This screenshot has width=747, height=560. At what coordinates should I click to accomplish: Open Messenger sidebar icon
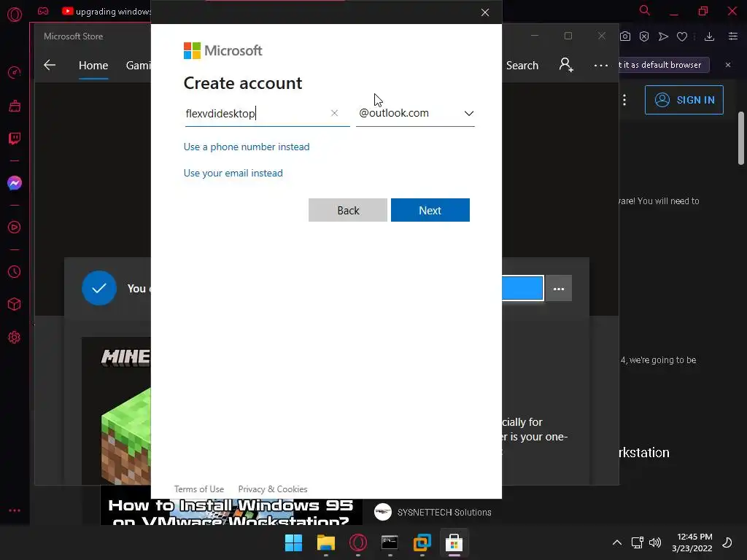point(15,183)
